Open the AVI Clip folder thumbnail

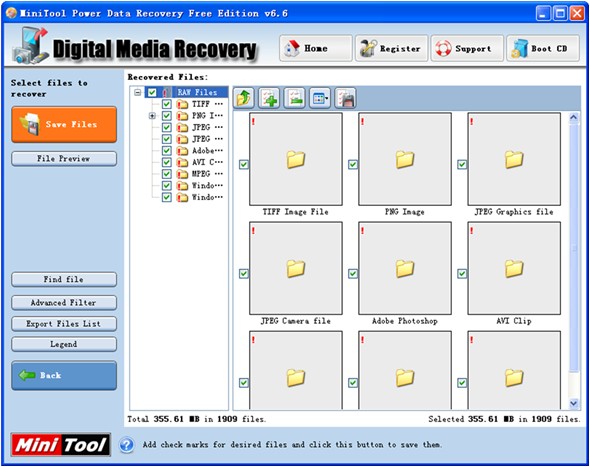[x=514, y=268]
